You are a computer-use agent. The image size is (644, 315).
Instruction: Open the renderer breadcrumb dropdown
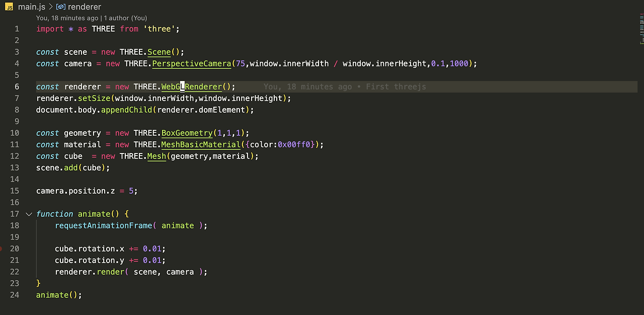[84, 7]
